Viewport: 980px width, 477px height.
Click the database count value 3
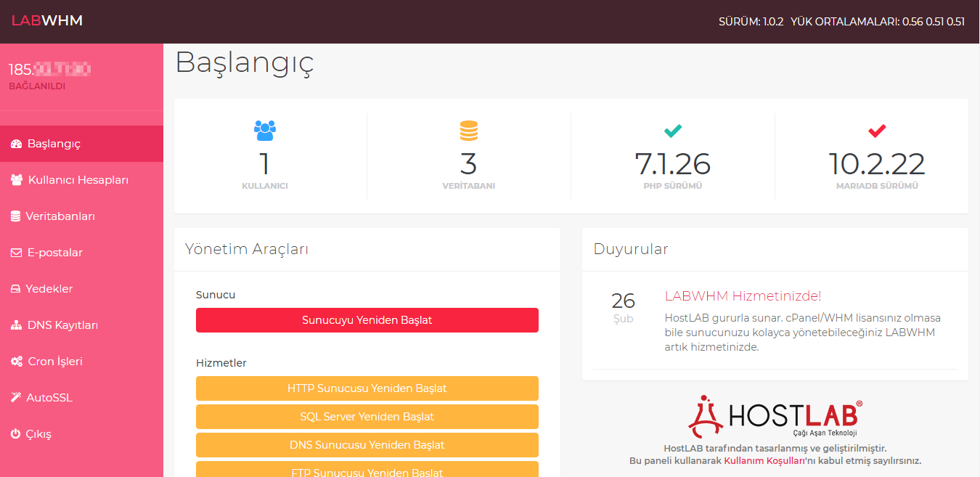point(469,164)
